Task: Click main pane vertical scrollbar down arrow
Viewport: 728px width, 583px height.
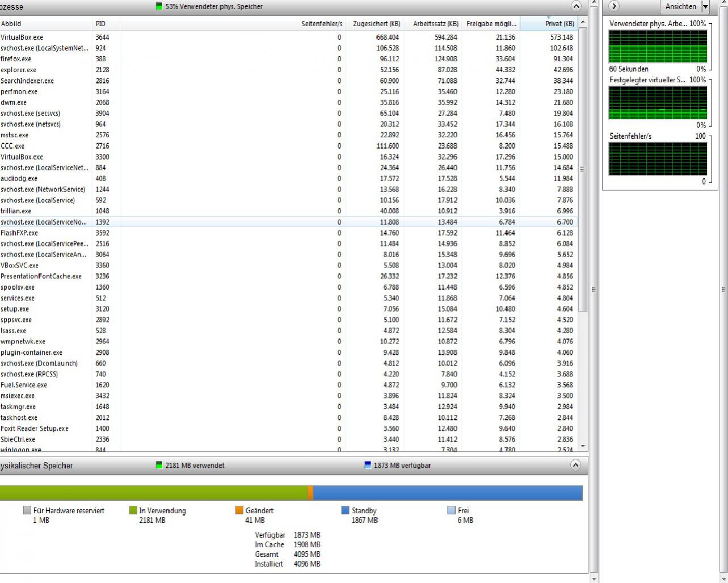Action: pyautogui.click(x=594, y=578)
